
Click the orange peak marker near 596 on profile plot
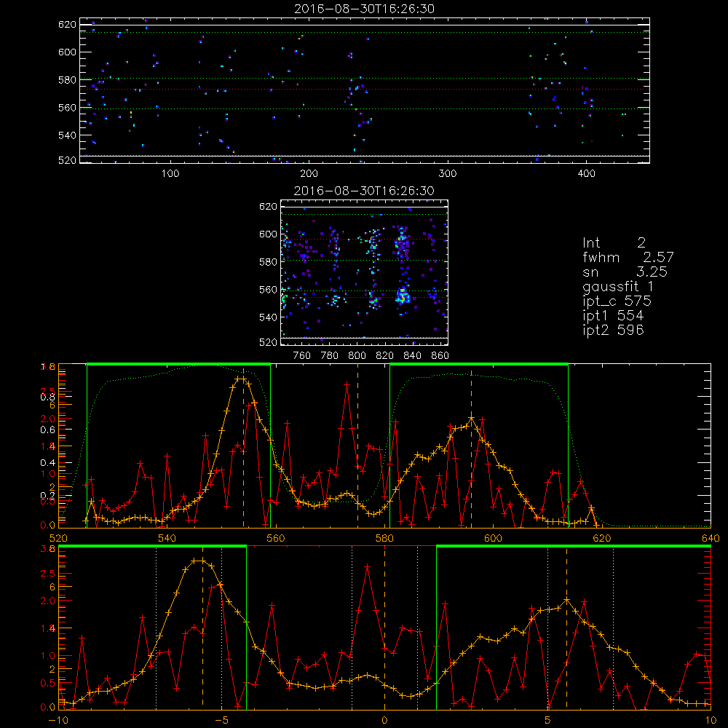(472, 419)
